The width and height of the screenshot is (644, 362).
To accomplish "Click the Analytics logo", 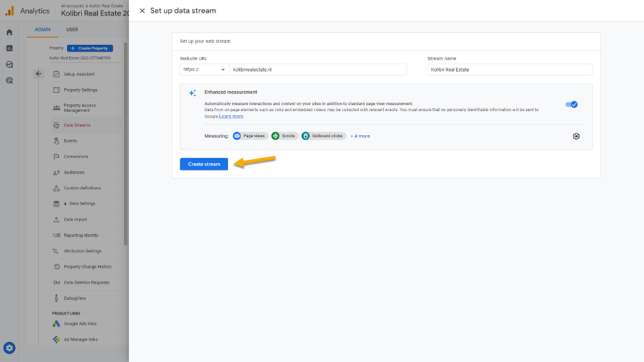I will [10, 11].
